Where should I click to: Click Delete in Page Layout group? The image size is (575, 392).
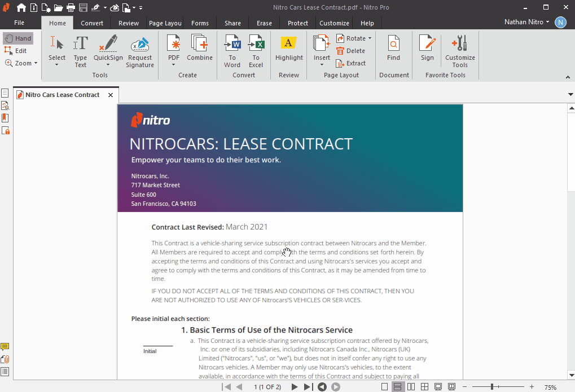350,51
